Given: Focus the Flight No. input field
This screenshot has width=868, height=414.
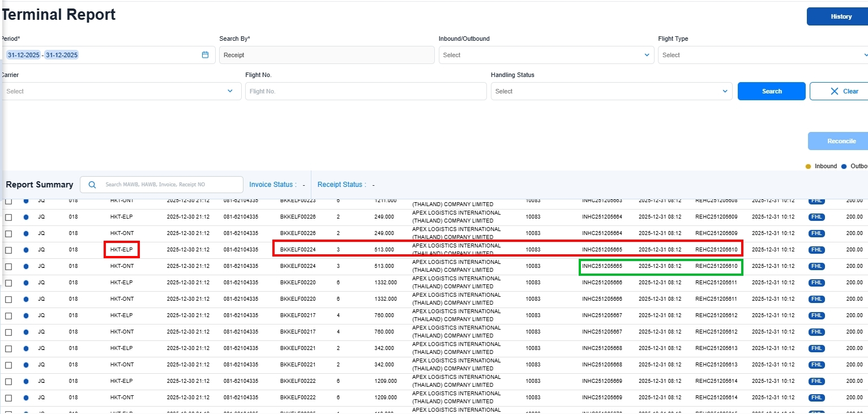Looking at the screenshot, I should point(365,91).
